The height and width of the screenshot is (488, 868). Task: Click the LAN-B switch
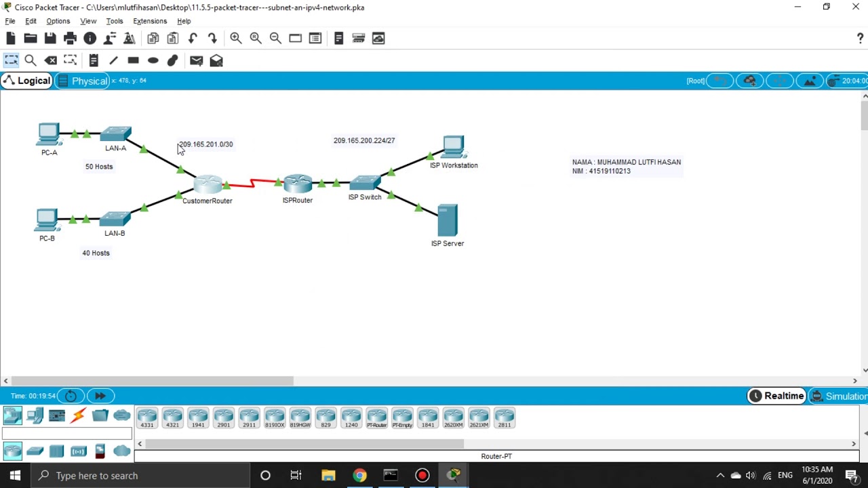(x=115, y=219)
